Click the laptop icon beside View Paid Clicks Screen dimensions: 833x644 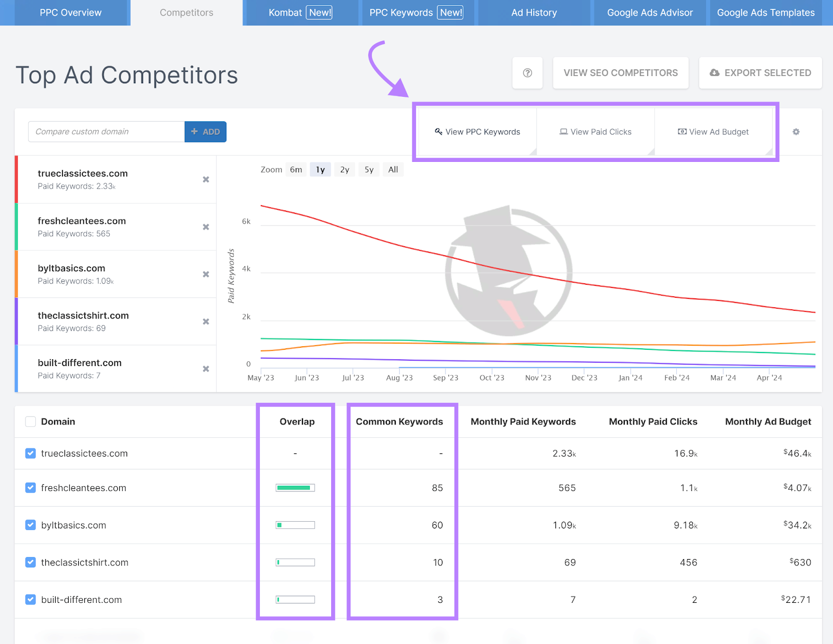pyautogui.click(x=563, y=132)
